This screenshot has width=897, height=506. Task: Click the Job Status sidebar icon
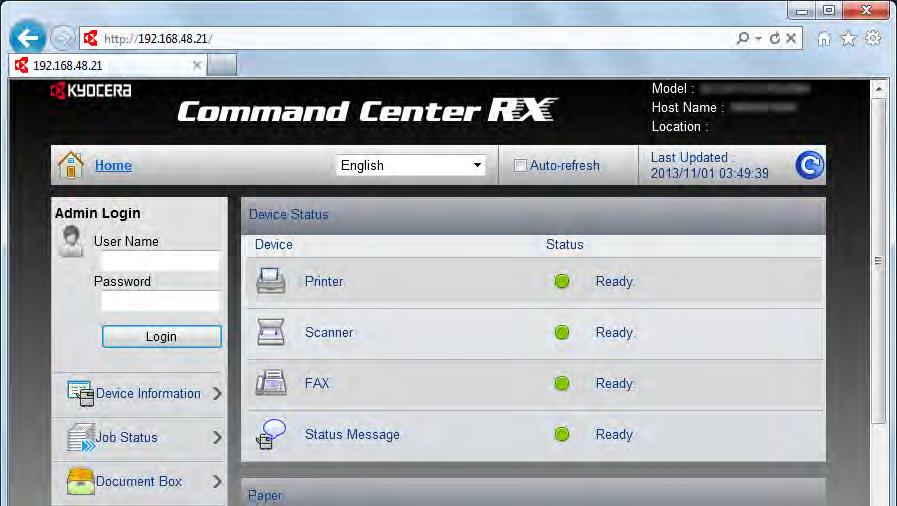point(81,437)
